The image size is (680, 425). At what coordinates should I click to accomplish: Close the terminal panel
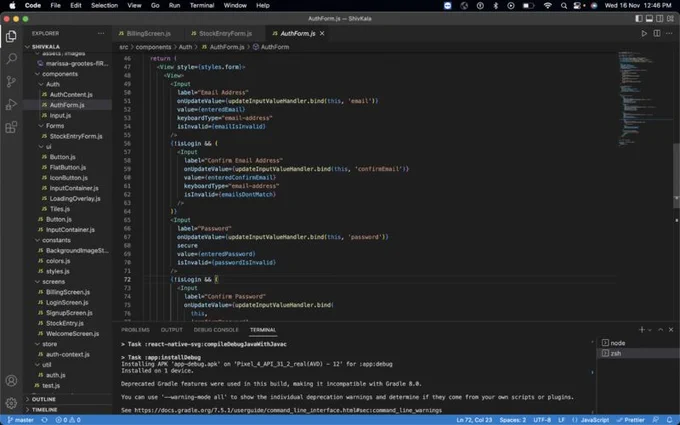coord(671,330)
